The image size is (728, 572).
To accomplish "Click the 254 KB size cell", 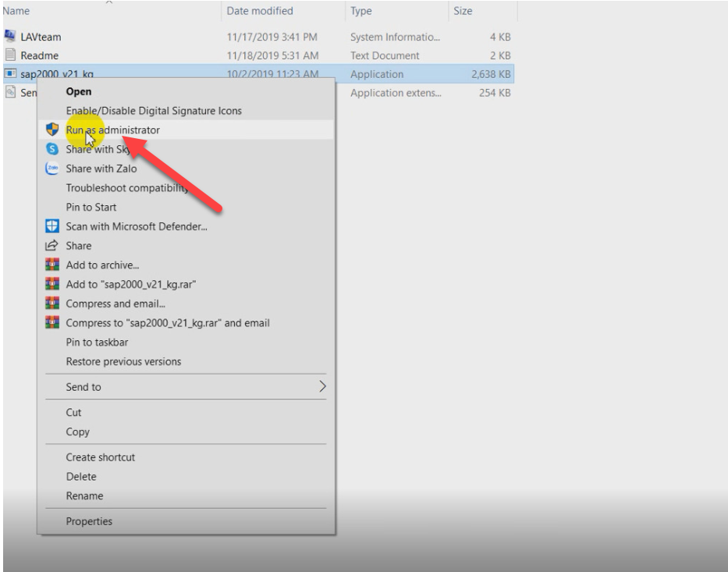I will tap(495, 93).
